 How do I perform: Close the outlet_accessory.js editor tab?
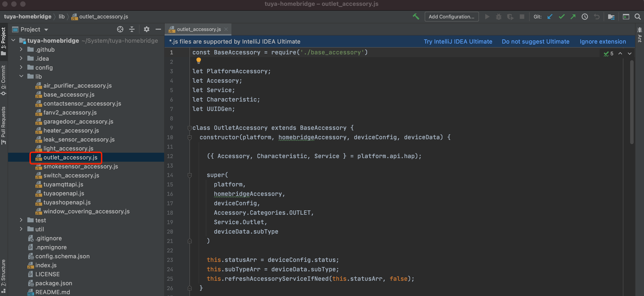click(226, 29)
